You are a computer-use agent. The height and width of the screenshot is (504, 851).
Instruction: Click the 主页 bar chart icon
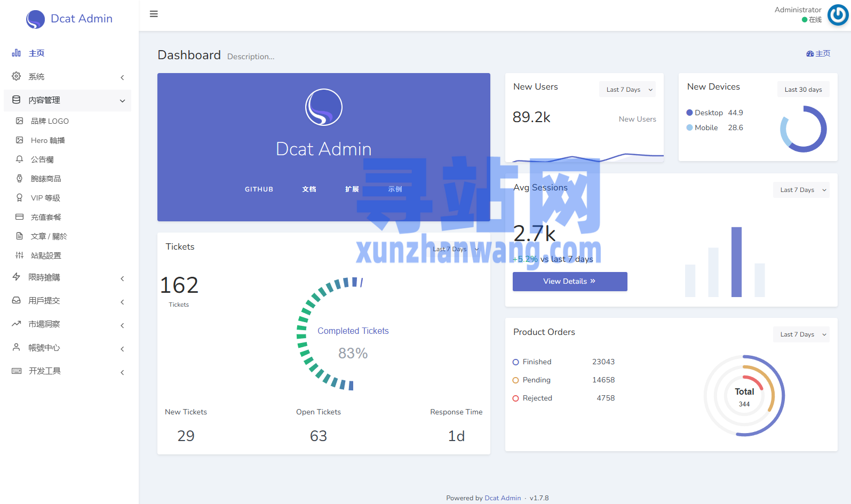[x=17, y=53]
